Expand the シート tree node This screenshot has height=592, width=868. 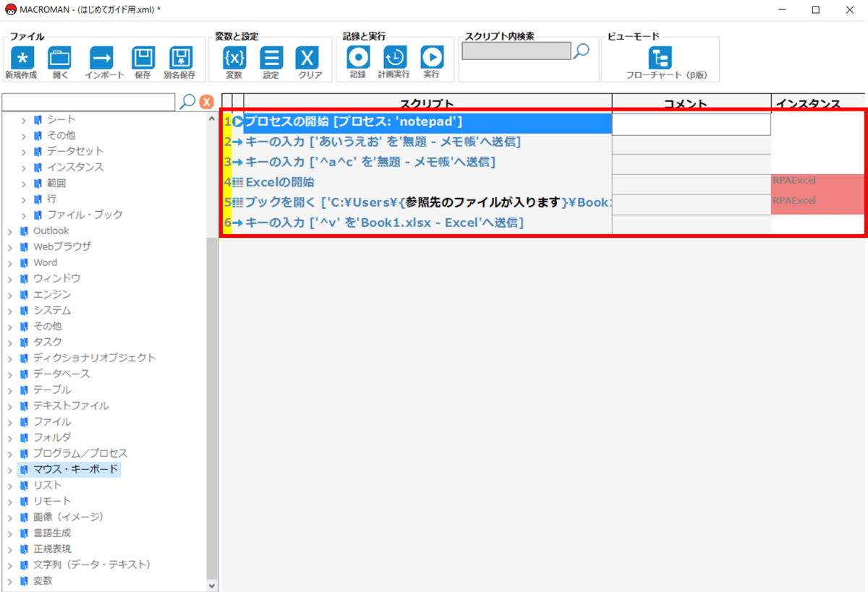pyautogui.click(x=23, y=119)
